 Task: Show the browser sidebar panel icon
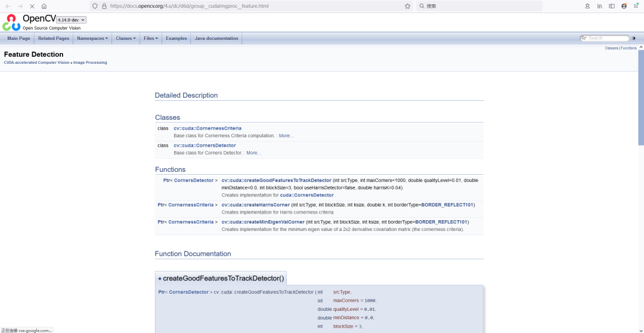[x=612, y=6]
